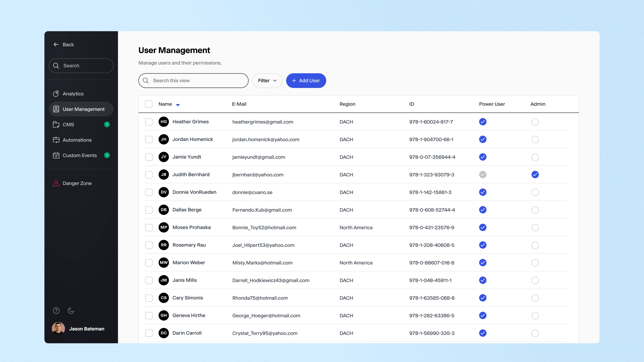Click the Automations icon in sidebar

tap(56, 140)
